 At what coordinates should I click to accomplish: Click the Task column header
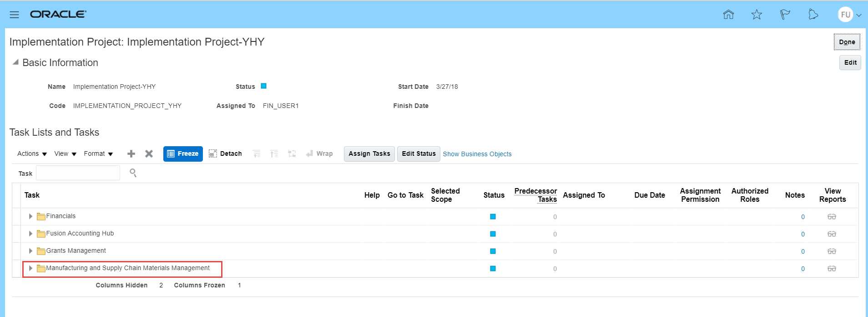pyautogui.click(x=32, y=195)
